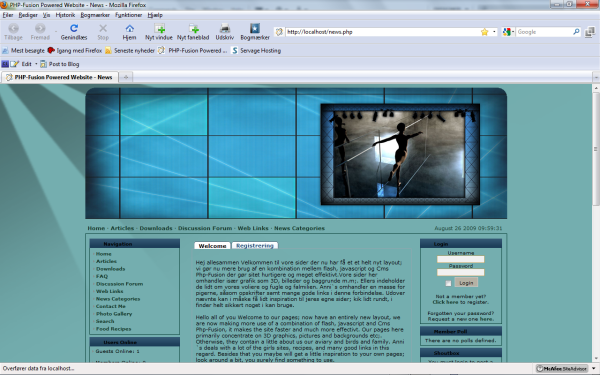Screen dimensions: 600x375
Task: Expand the address bar history dropdown
Action: pyautogui.click(x=494, y=32)
